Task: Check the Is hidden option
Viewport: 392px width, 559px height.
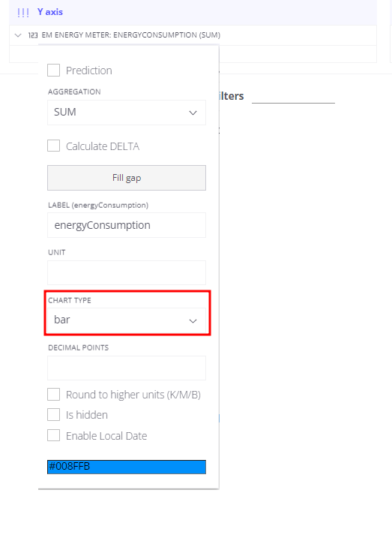Action: [53, 415]
